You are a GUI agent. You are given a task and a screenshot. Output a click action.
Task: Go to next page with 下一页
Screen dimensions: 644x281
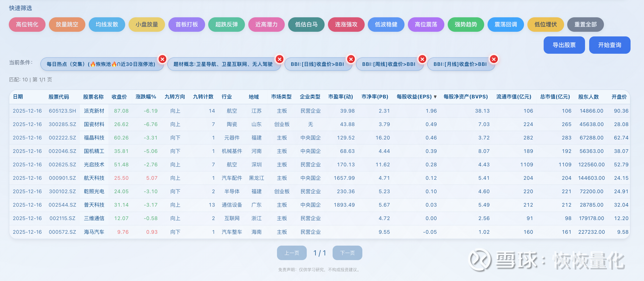pos(347,253)
